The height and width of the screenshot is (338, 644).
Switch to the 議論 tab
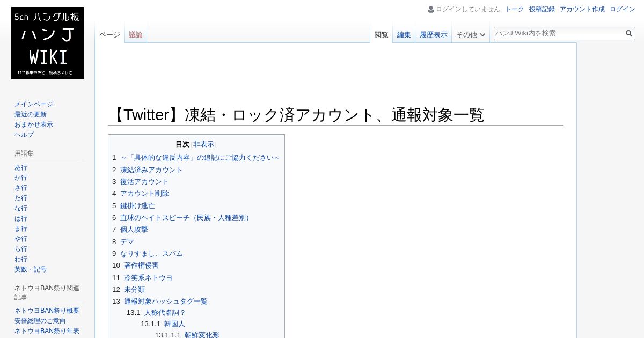click(136, 35)
